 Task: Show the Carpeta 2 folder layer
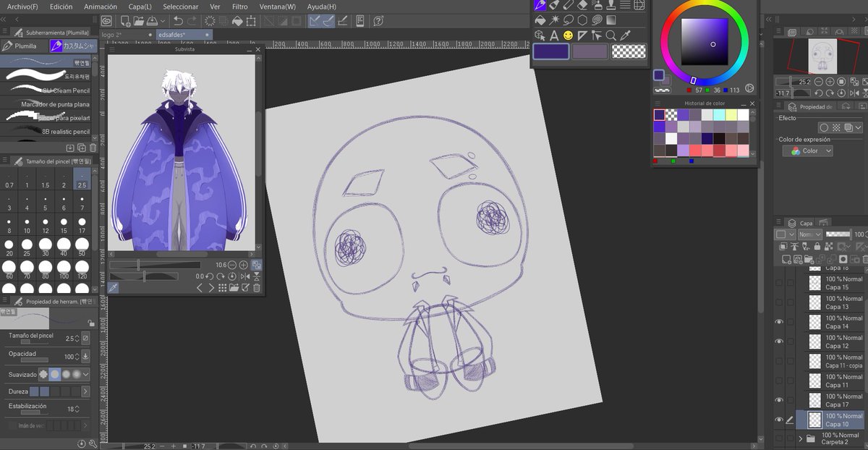[x=779, y=439]
